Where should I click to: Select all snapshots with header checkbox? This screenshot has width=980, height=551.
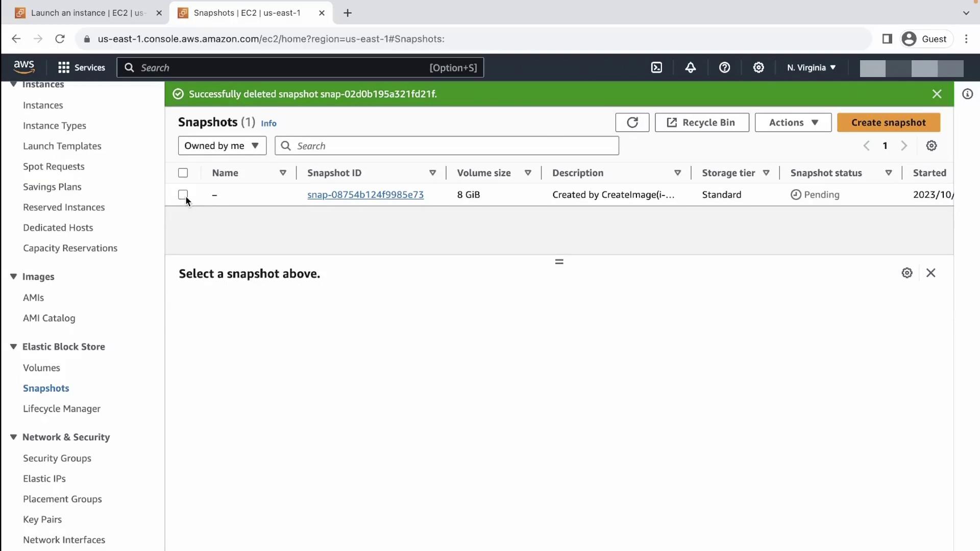coord(183,173)
